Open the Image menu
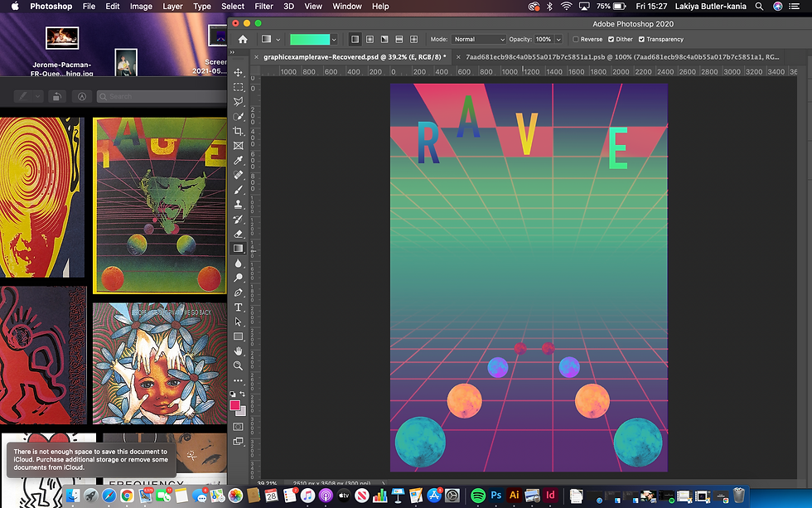The image size is (812, 508). [x=141, y=6]
